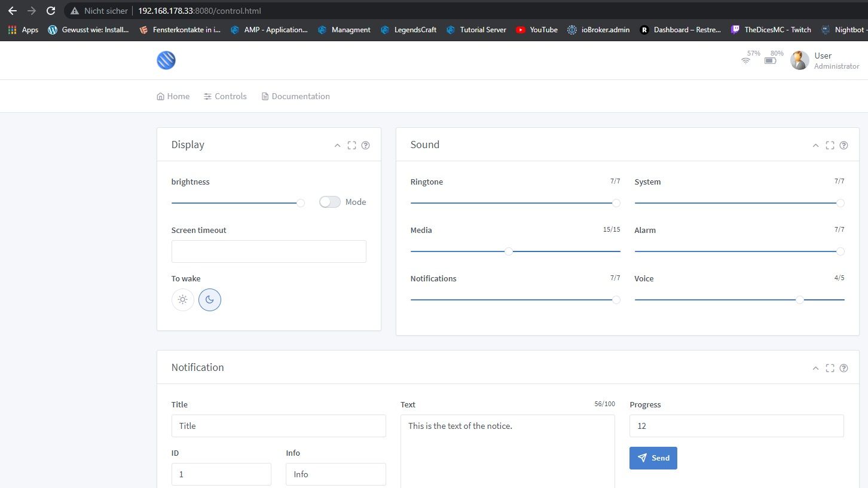The height and width of the screenshot is (488, 868).
Task: Click the Media volume slider handle
Action: click(x=509, y=251)
